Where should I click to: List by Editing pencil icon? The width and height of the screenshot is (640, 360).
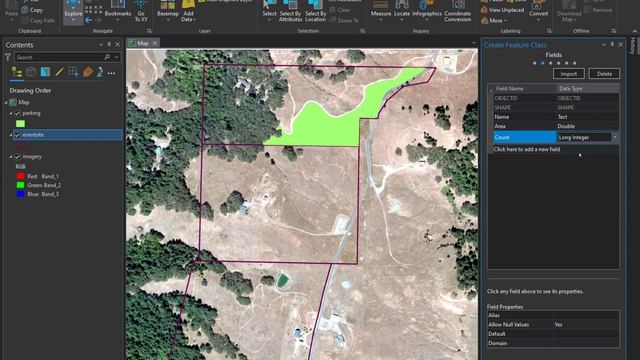(59, 72)
